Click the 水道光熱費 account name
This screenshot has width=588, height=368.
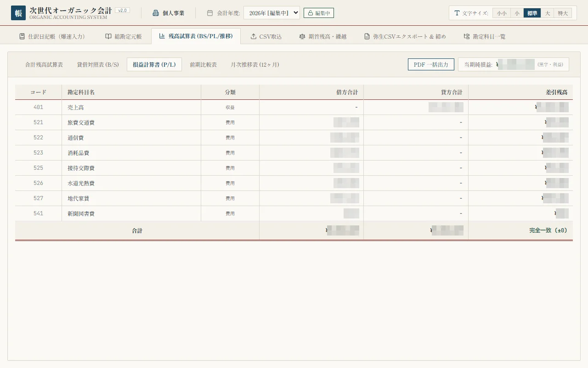(81, 183)
